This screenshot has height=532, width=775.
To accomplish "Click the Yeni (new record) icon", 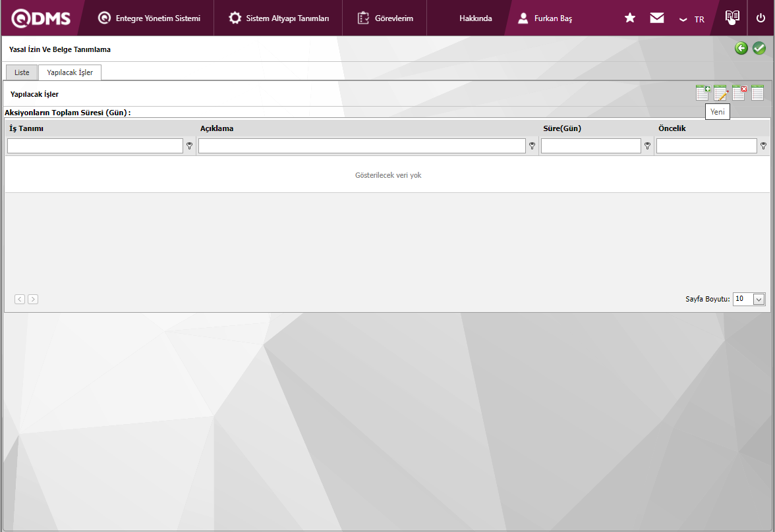I will (x=703, y=93).
